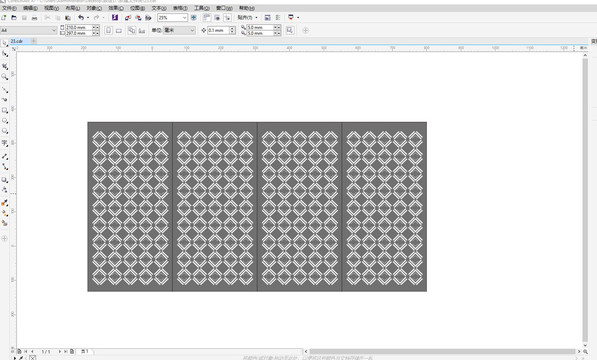Viewport: 597px width, 360px height.
Task: Open the zoom level dropdown showing 25%
Action: point(184,18)
